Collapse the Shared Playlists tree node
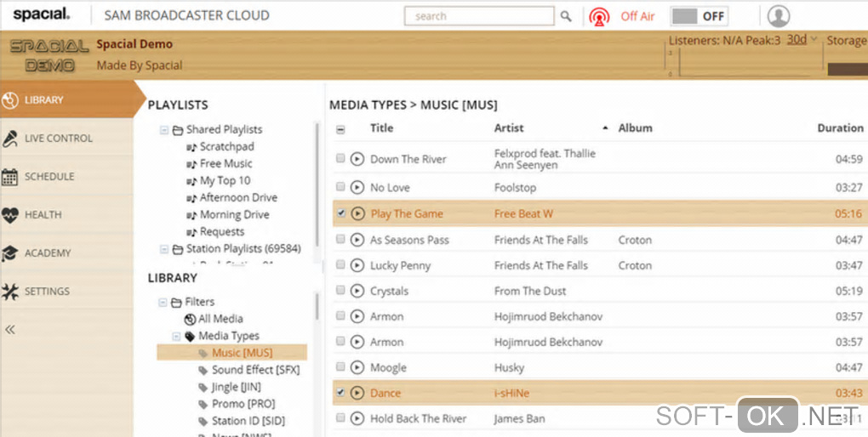Viewport: 868px width, 437px height. coord(163,130)
